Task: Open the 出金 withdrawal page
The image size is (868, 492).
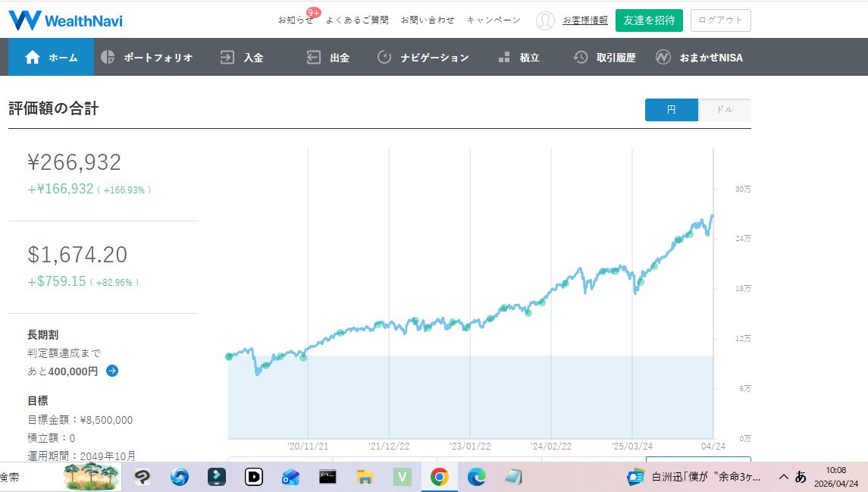Action: point(328,58)
